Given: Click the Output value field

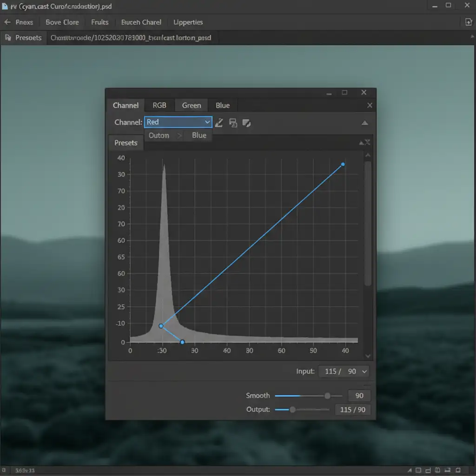Looking at the screenshot, I should point(352,410).
